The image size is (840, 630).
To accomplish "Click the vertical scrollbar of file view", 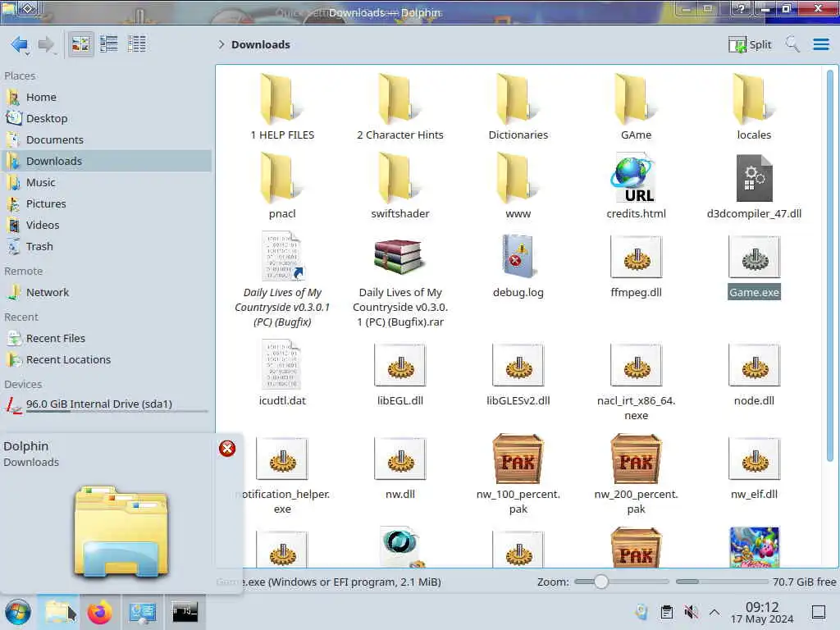I will [830, 265].
